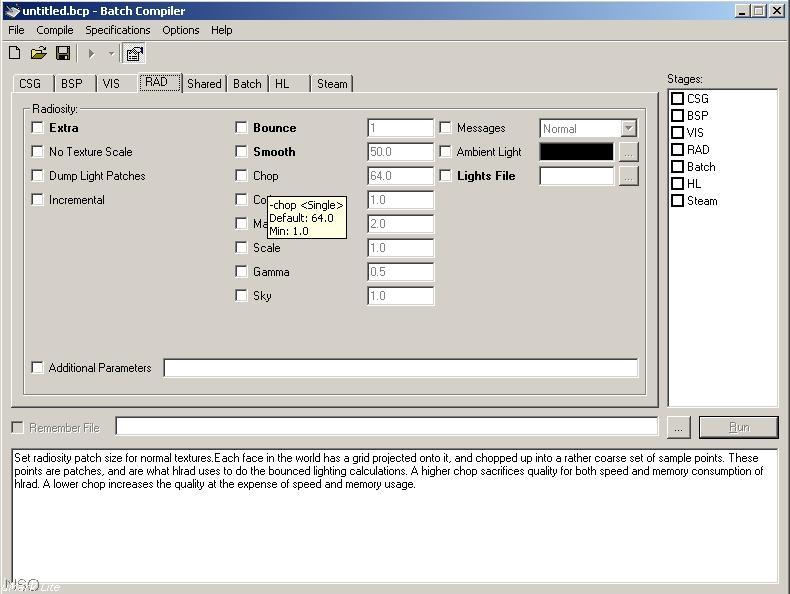This screenshot has height=594, width=790.
Task: Tick the Additional Parameters checkbox
Action: (x=37, y=367)
